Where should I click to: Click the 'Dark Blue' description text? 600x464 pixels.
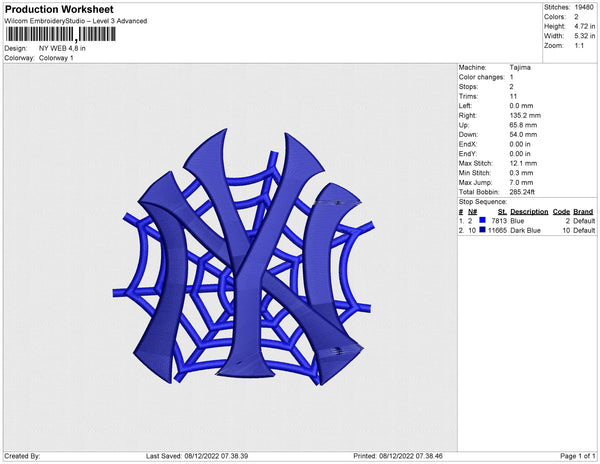525,230
